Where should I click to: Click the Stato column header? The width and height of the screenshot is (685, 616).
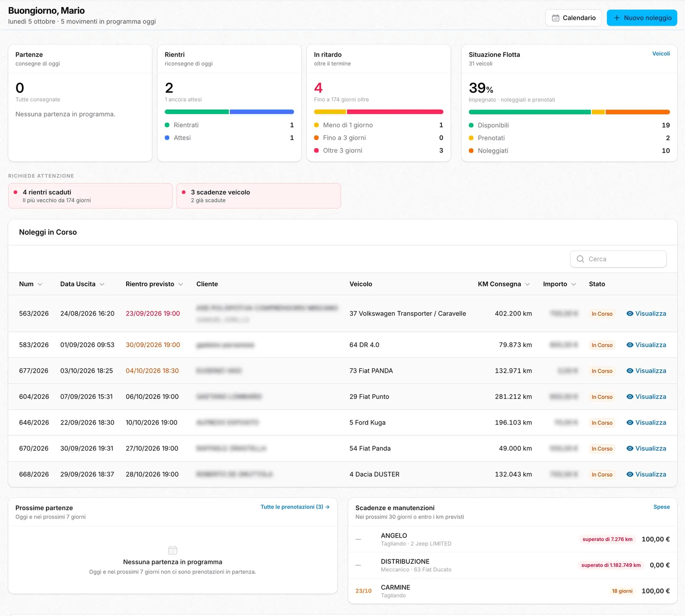[x=597, y=284]
